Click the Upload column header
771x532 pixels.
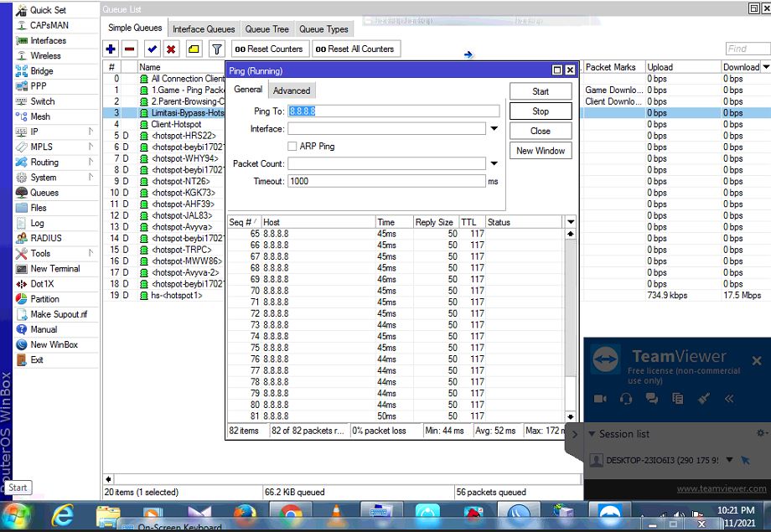[x=684, y=67]
